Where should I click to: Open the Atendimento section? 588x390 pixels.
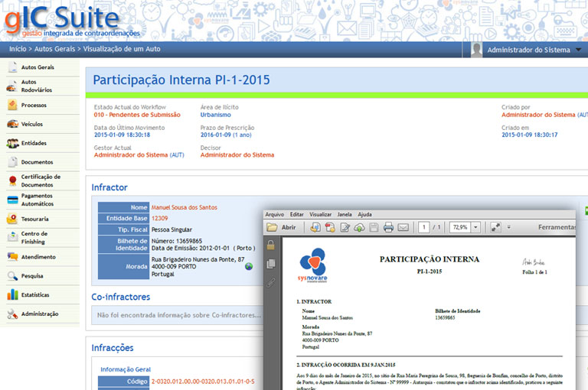coord(38,257)
